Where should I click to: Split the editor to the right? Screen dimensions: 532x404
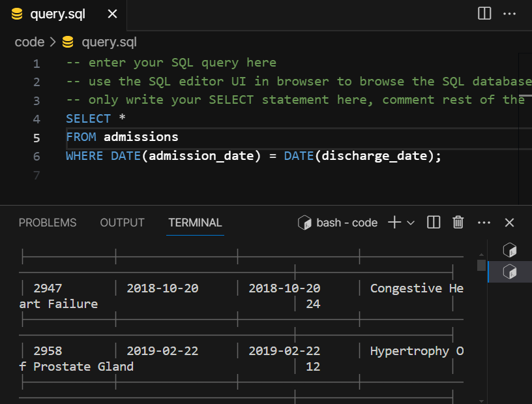tap(484, 14)
